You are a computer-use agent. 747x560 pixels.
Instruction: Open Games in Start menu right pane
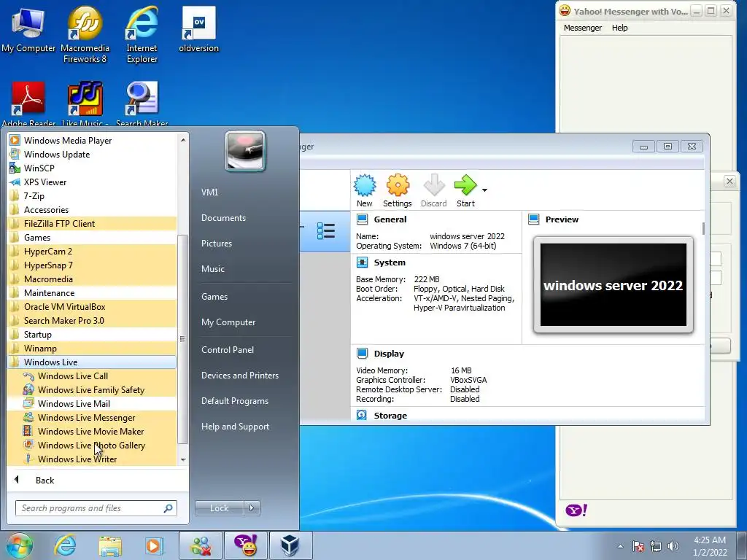click(214, 297)
